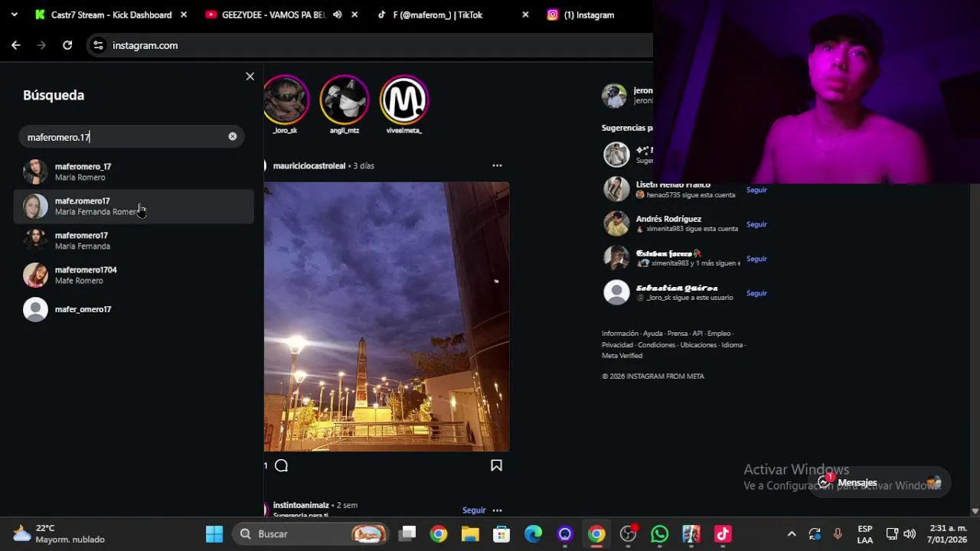Open Andrés Rodríguez profile avatar
The height and width of the screenshot is (551, 980).
tap(616, 223)
